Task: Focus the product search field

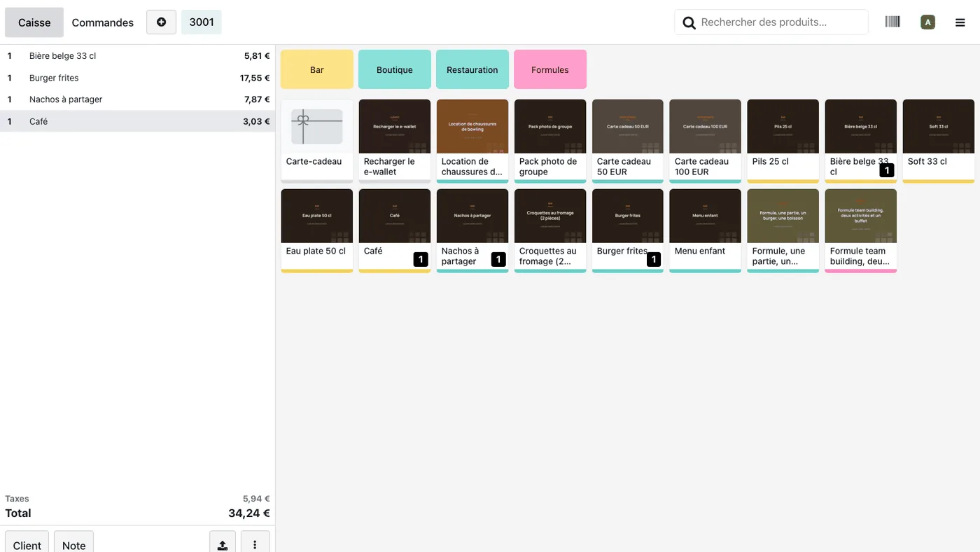Action: tap(771, 22)
